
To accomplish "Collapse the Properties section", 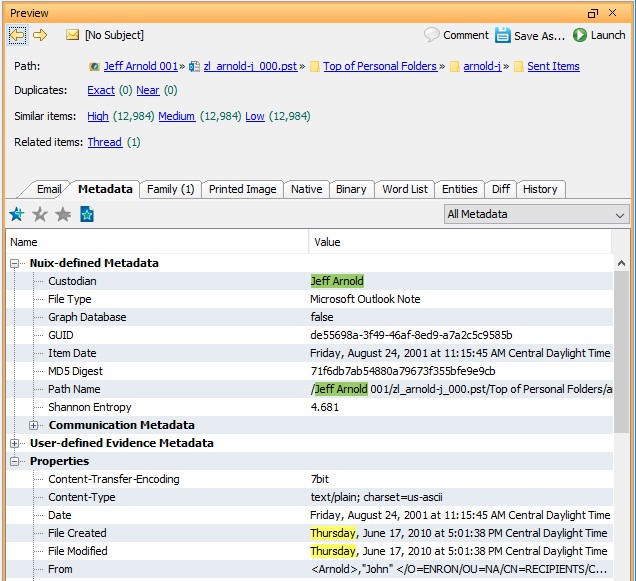I will pos(16,461).
